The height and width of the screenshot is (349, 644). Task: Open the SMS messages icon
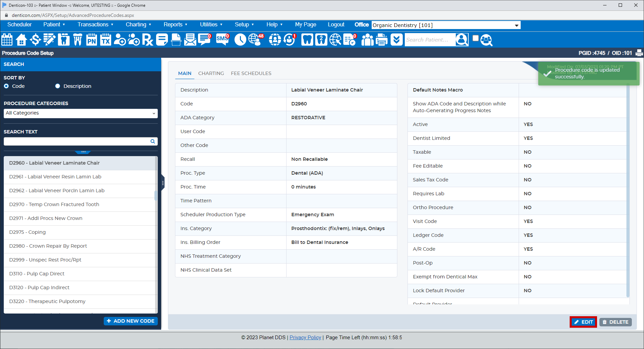pos(222,40)
